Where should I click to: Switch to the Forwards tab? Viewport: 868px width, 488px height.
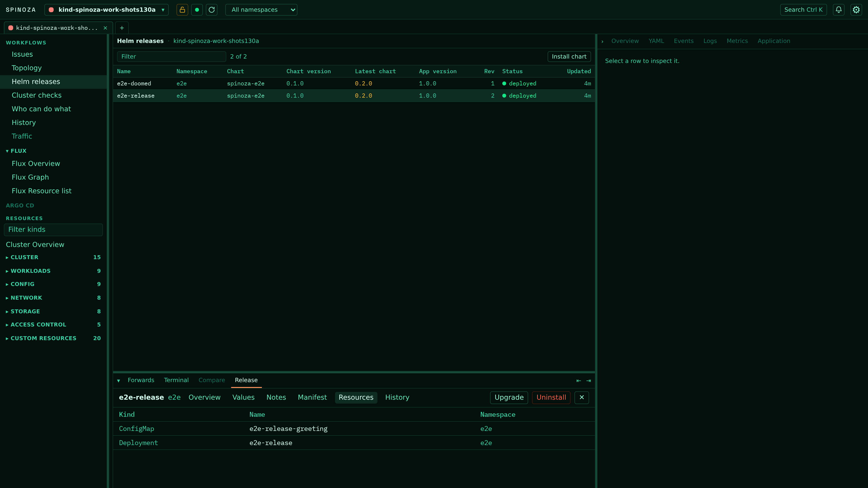[141, 380]
